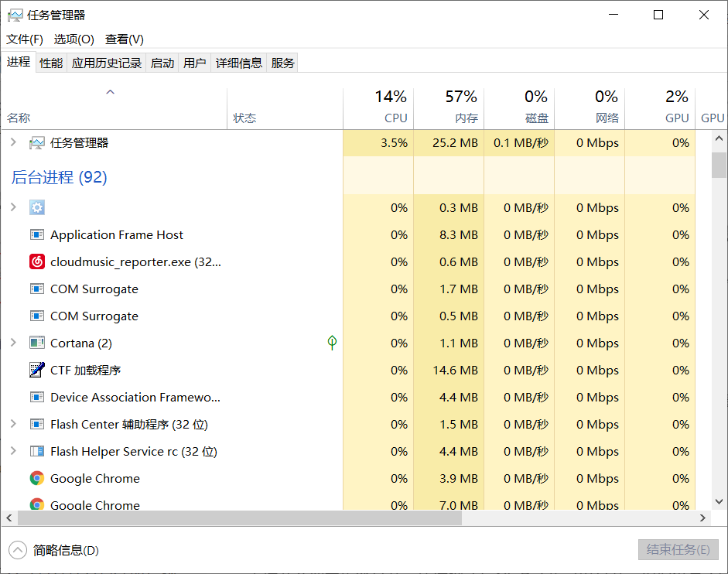Click the 任务管理器 process row icon
Viewport: 728px width, 574px height.
pyautogui.click(x=36, y=142)
